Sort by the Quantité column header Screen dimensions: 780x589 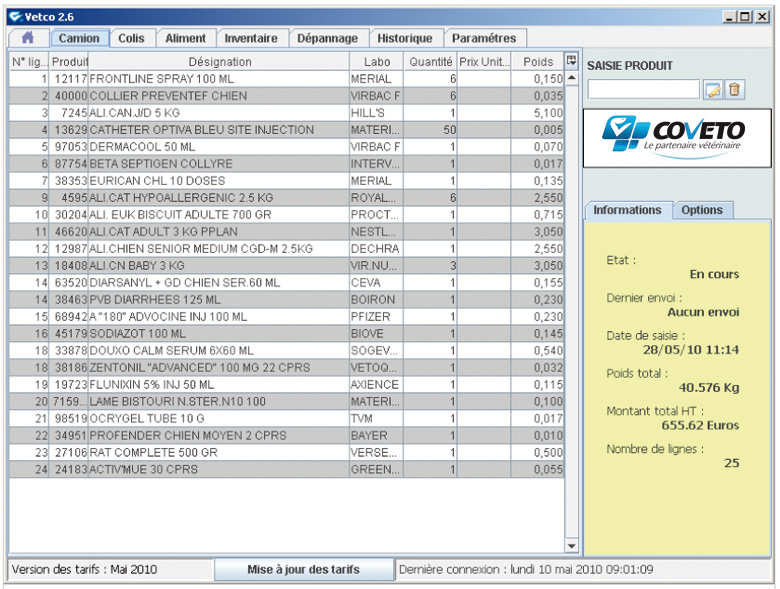point(430,62)
